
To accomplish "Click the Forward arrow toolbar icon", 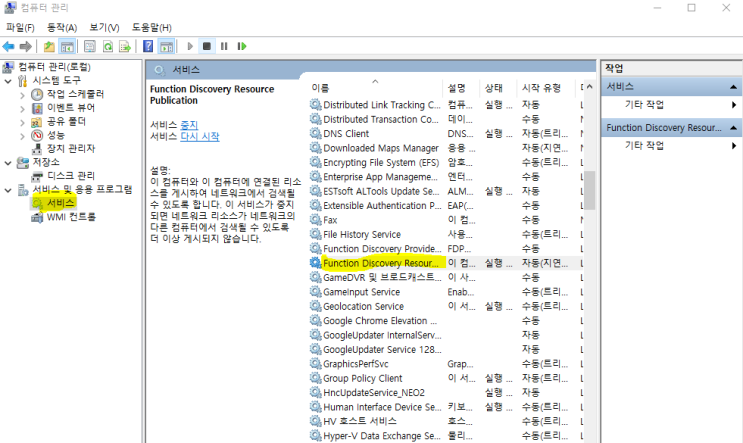I will tap(26, 46).
